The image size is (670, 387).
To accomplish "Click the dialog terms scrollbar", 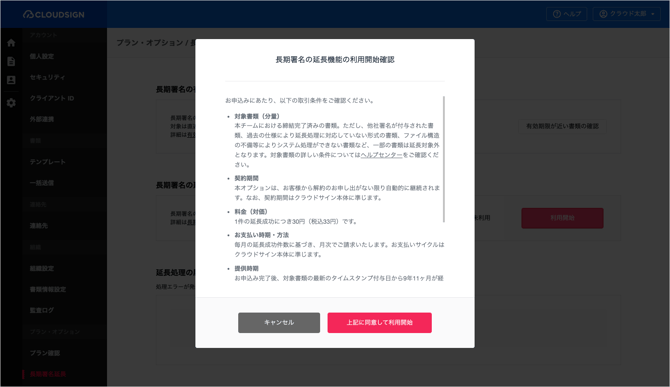I will 444,159.
